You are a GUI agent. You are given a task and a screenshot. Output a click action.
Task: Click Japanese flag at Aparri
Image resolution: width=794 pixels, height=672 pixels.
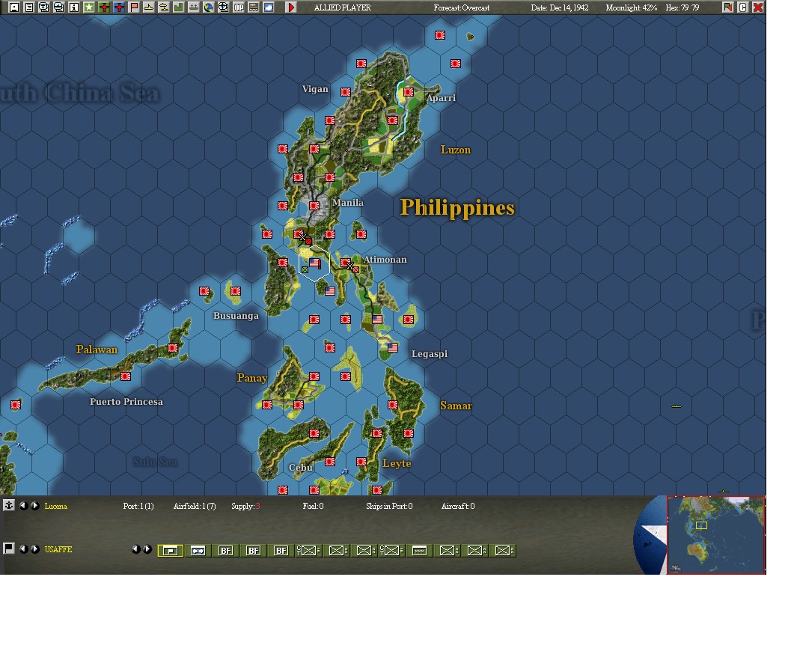[x=409, y=92]
